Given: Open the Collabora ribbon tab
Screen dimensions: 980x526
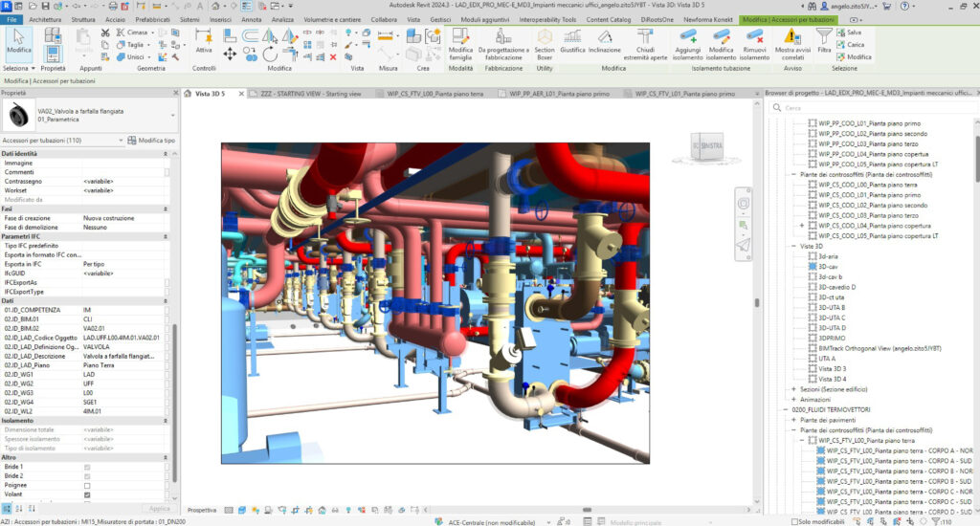Looking at the screenshot, I should 383,19.
